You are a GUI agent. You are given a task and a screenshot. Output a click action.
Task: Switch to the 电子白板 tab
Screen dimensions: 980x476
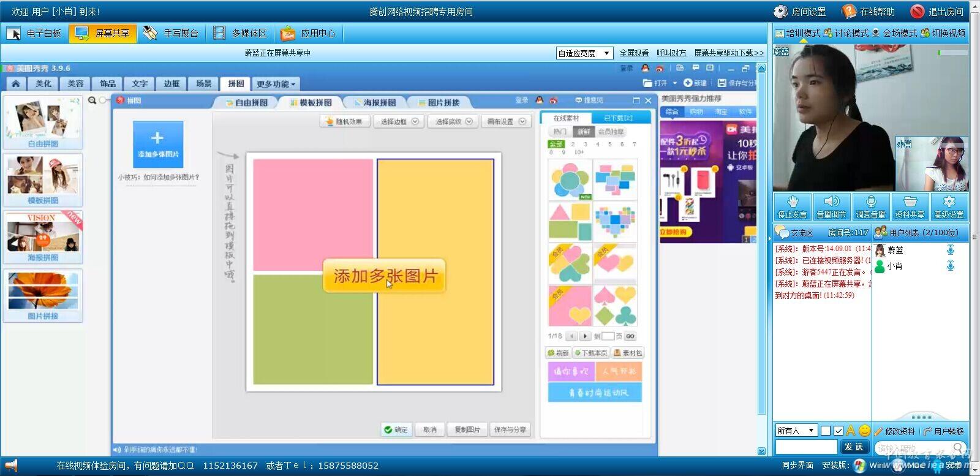click(x=34, y=33)
